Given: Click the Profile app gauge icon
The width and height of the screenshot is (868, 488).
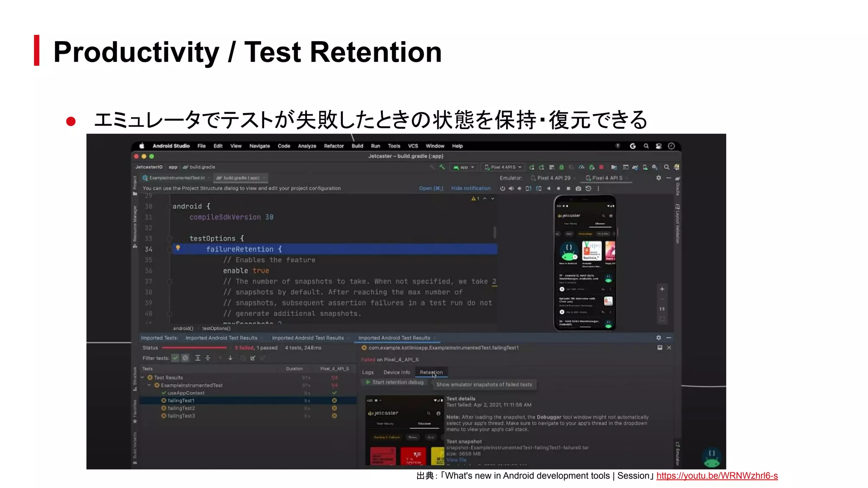Looking at the screenshot, I should 581,167.
